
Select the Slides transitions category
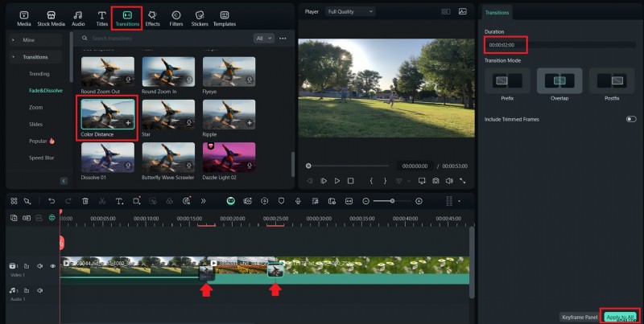[35, 125]
